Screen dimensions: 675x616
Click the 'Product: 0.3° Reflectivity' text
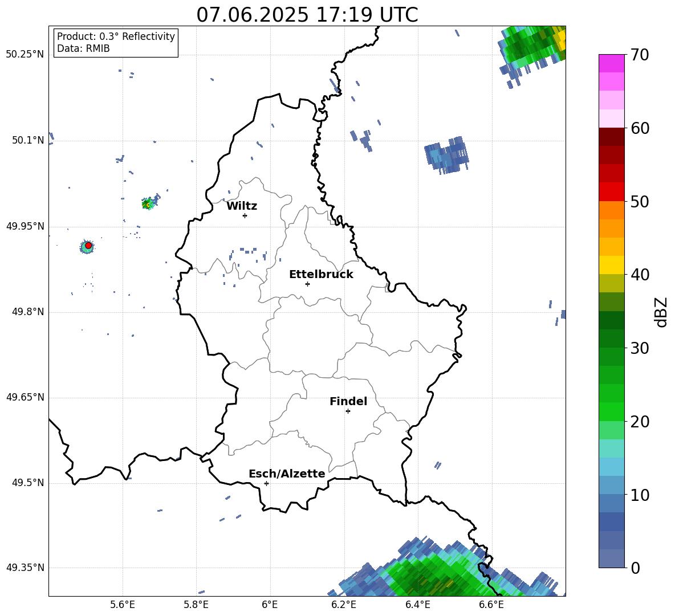coord(116,36)
